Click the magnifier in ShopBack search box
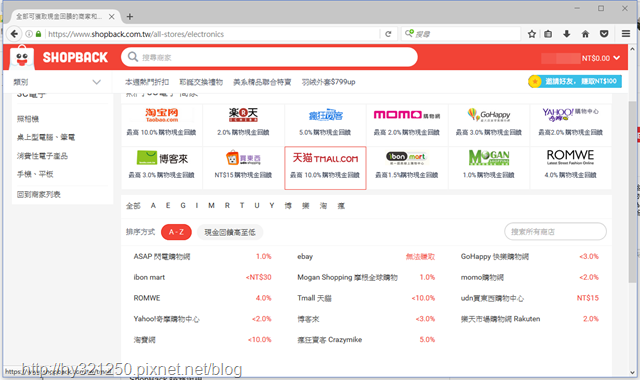Viewport: 640px width, 380px height. [133, 57]
